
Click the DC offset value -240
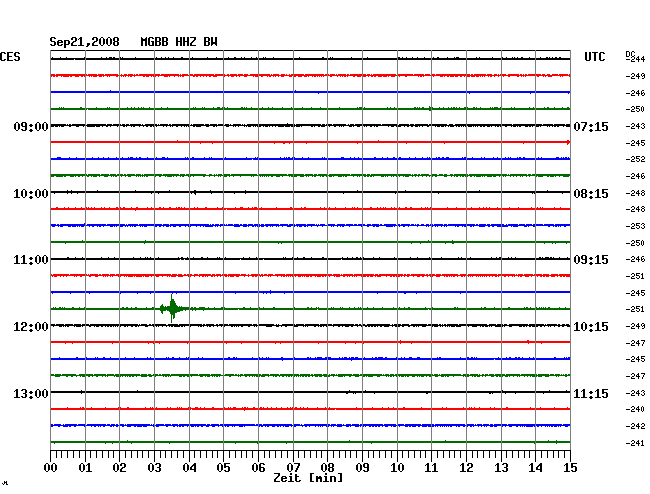coord(635,409)
